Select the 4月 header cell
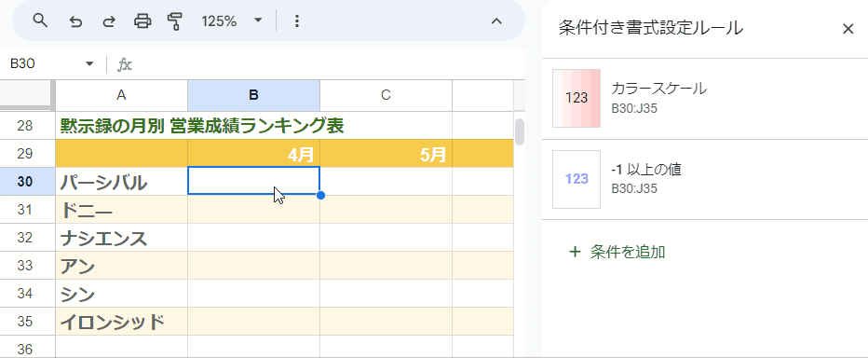Image resolution: width=868 pixels, height=358 pixels. point(253,154)
